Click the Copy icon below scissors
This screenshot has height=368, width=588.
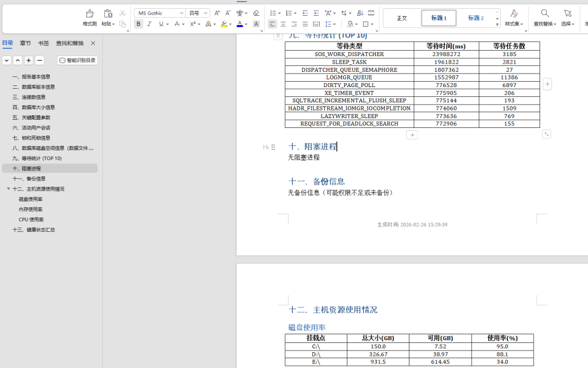pyautogui.click(x=122, y=24)
